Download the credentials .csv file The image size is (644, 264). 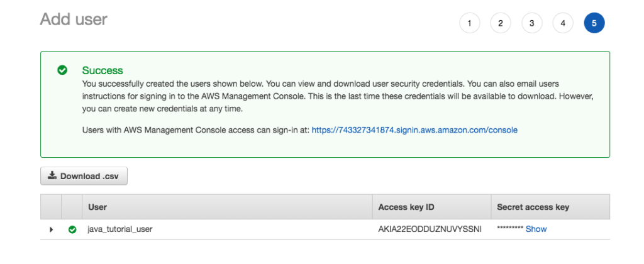(x=84, y=176)
